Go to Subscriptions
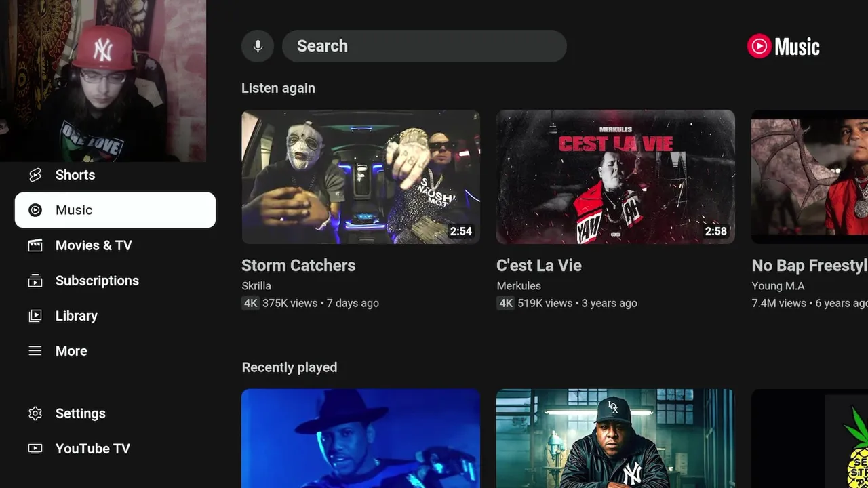 [x=115, y=281]
